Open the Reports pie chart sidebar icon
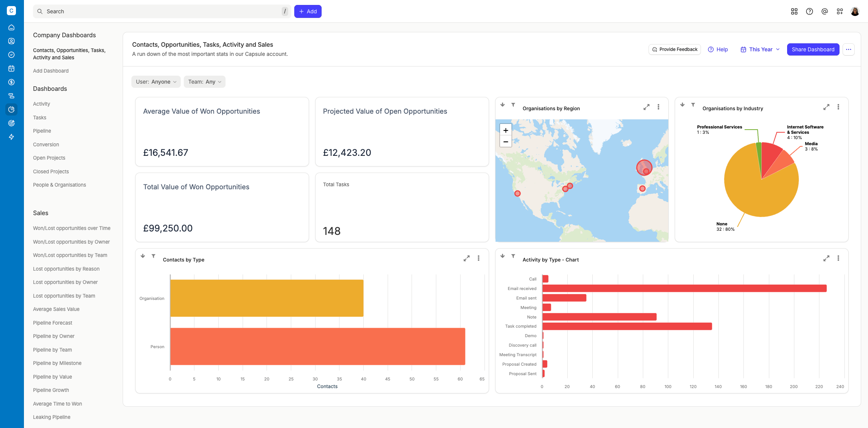The height and width of the screenshot is (428, 868). click(x=11, y=109)
